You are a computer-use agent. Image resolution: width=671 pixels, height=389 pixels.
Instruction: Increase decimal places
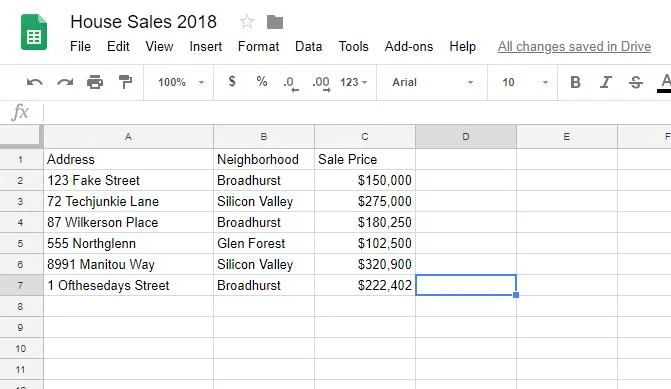pyautogui.click(x=321, y=83)
